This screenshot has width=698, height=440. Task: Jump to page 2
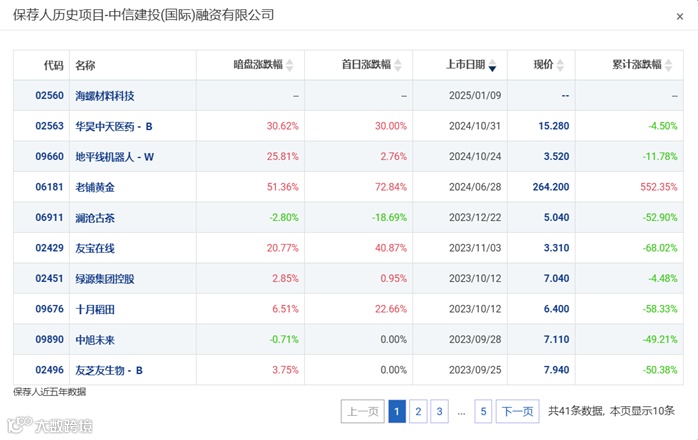tap(418, 411)
